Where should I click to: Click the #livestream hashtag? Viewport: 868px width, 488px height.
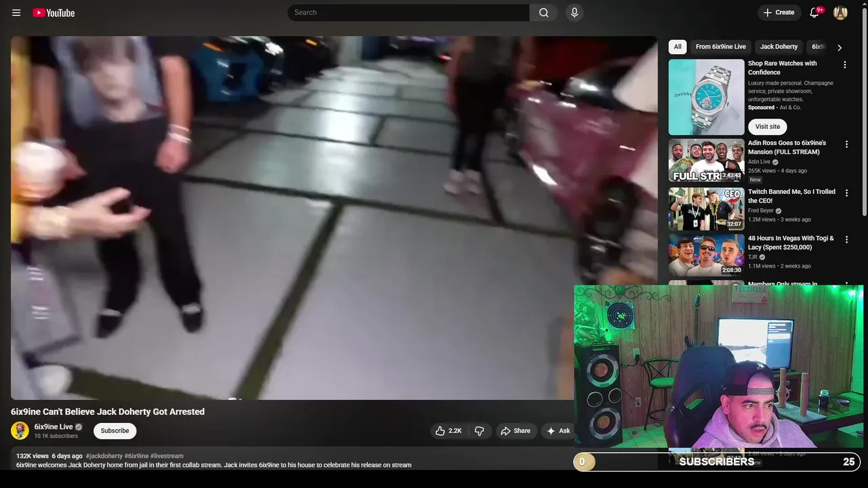(167, 456)
